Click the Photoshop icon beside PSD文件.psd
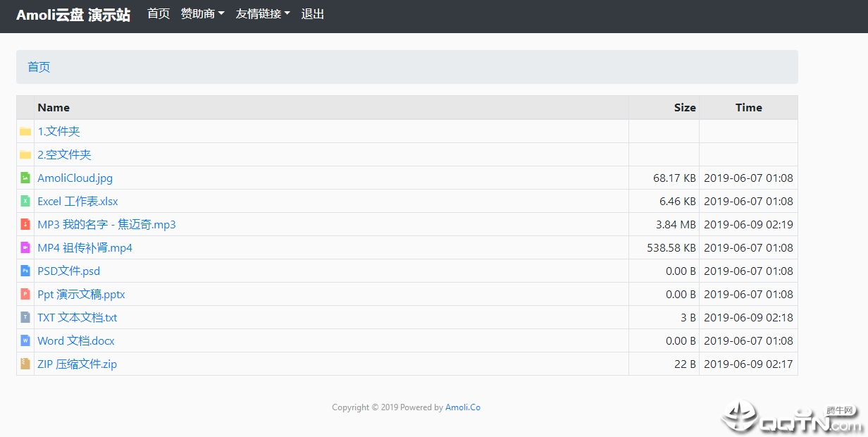 coord(25,271)
